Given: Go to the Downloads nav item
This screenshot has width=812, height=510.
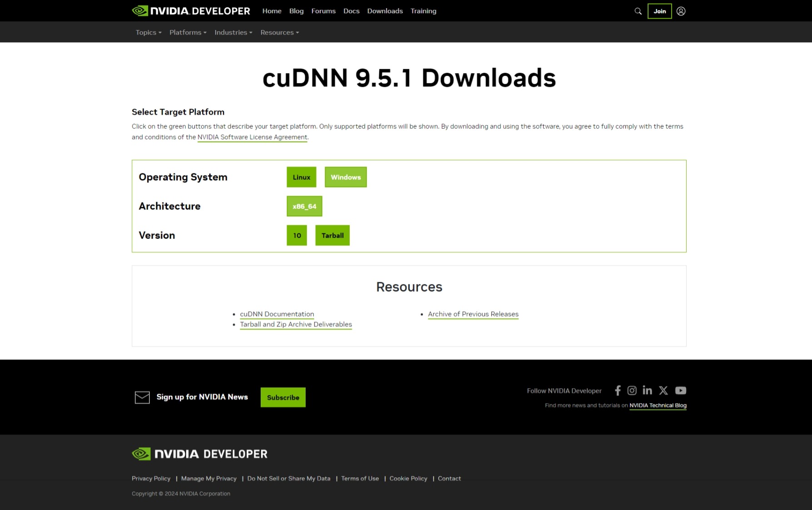Looking at the screenshot, I should click(385, 11).
